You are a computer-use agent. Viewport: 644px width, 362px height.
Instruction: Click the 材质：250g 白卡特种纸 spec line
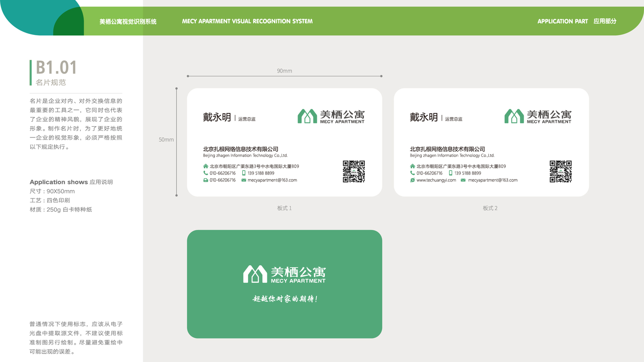(x=61, y=209)
